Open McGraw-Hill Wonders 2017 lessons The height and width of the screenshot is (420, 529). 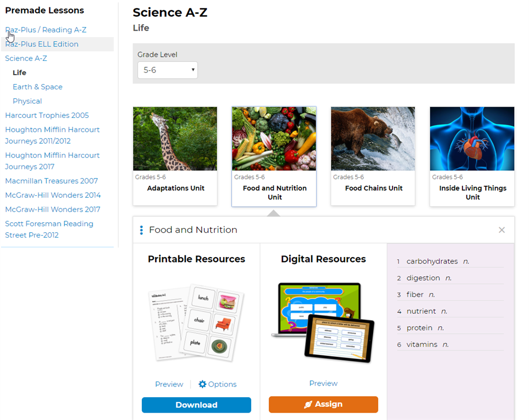(53, 209)
